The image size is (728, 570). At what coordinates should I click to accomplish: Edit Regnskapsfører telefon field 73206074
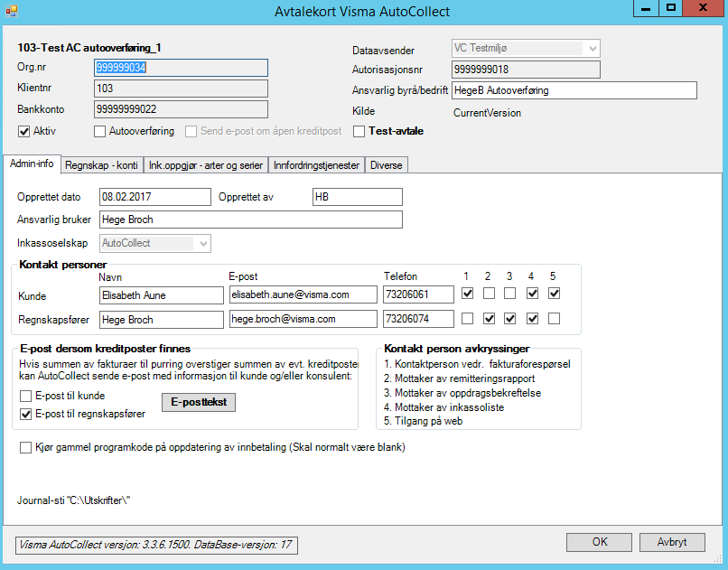418,319
